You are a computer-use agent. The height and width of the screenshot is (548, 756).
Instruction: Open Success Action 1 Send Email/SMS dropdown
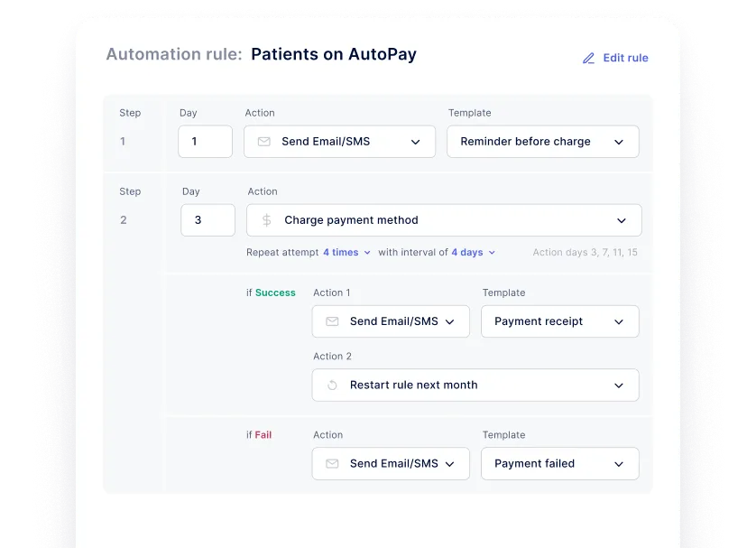point(391,321)
